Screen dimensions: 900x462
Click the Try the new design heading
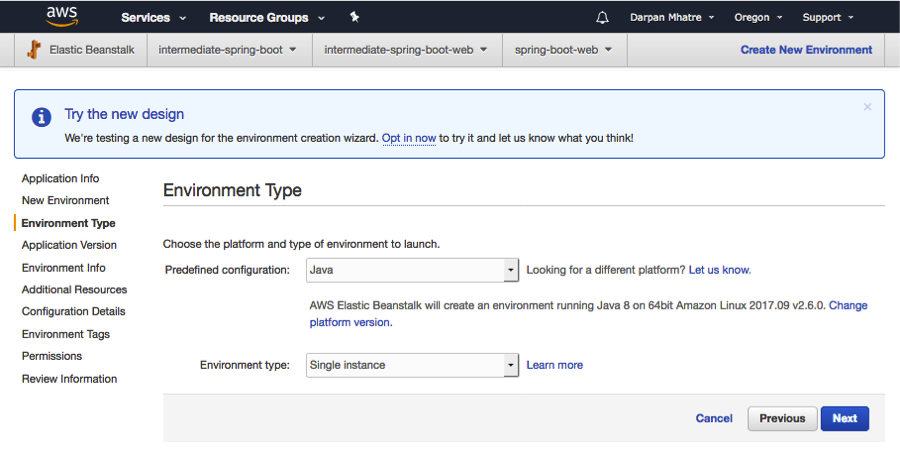click(x=124, y=114)
